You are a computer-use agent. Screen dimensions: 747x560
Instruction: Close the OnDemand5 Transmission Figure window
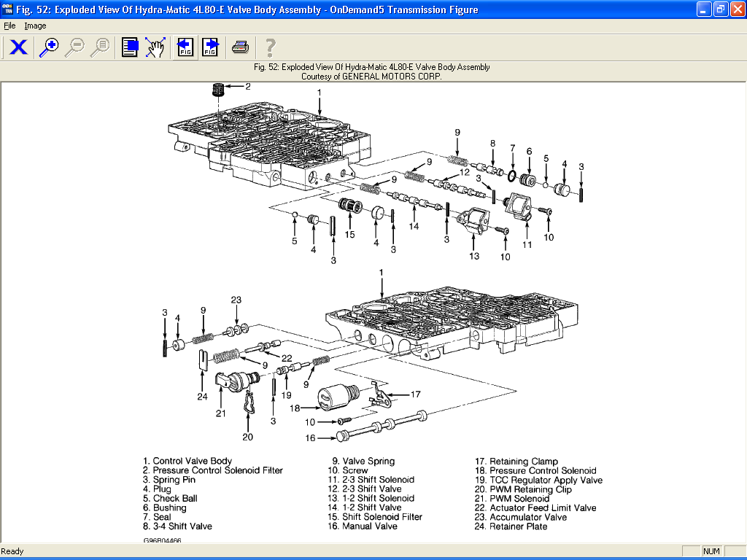(x=737, y=9)
